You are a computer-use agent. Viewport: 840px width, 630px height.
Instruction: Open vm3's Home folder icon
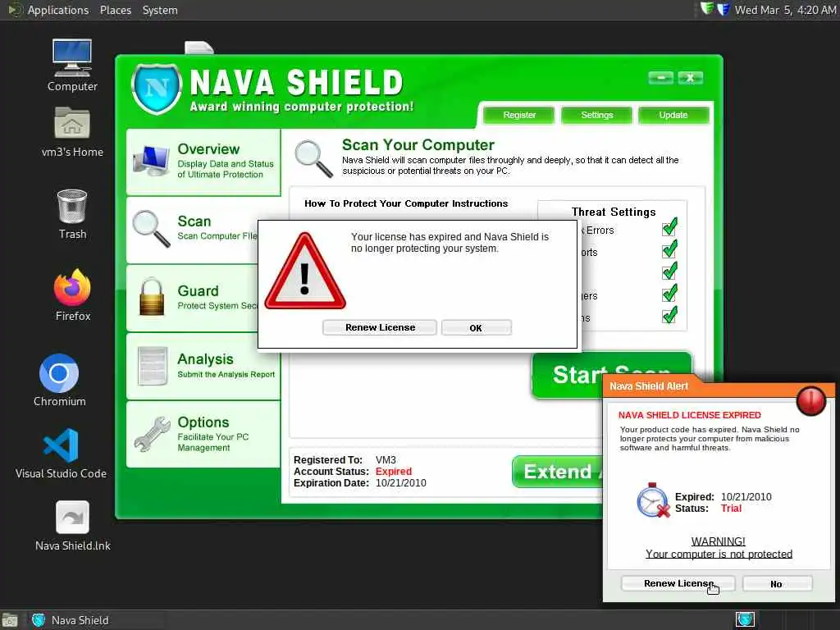point(72,131)
